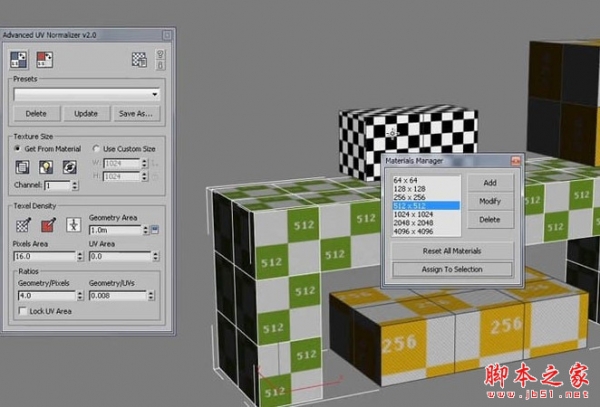The image size is (600, 407).
Task: Click the Geometry/Pixels spinner arrows
Action: click(x=80, y=295)
